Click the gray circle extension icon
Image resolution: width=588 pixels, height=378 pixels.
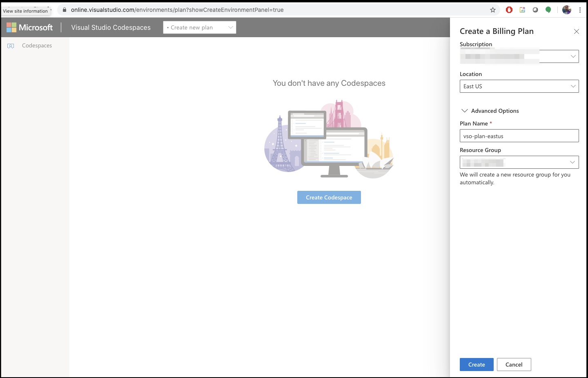pyautogui.click(x=535, y=10)
